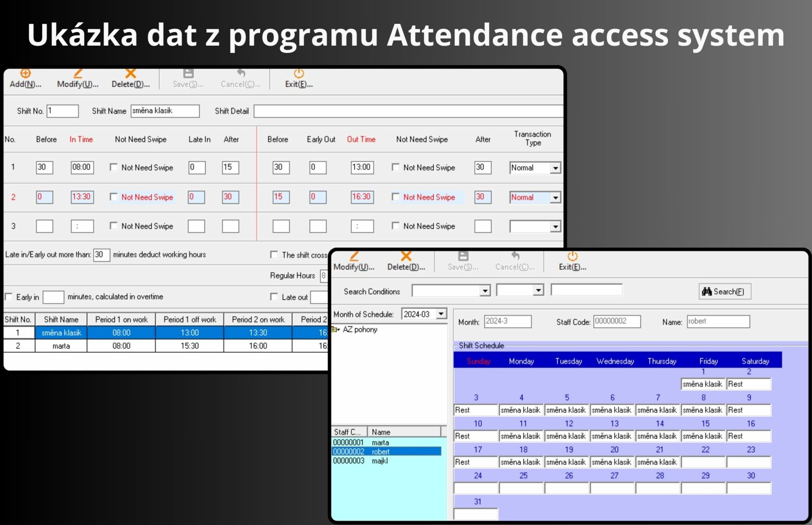812x525 pixels.
Task: Enable the Early in overtime checkbox
Action: (x=9, y=297)
